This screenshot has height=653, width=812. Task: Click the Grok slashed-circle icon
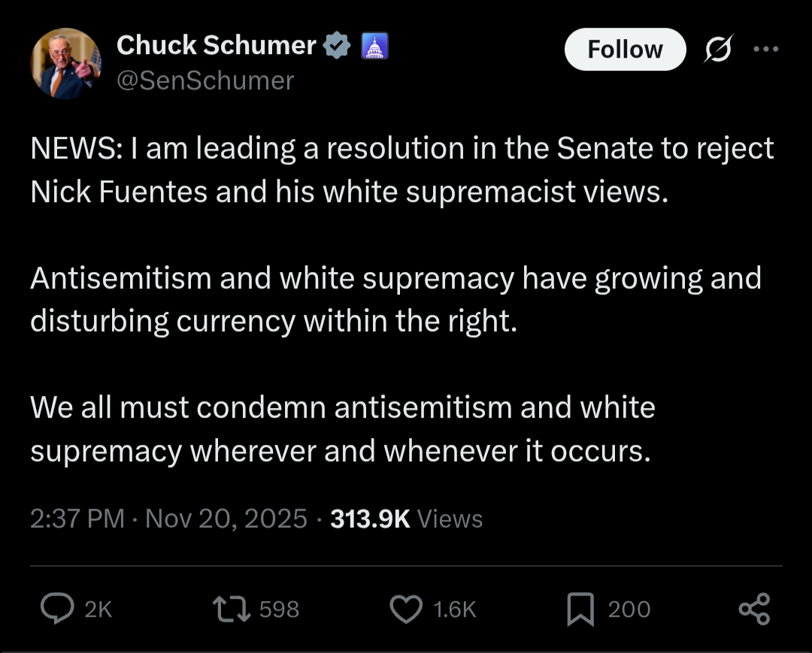pyautogui.click(x=719, y=50)
